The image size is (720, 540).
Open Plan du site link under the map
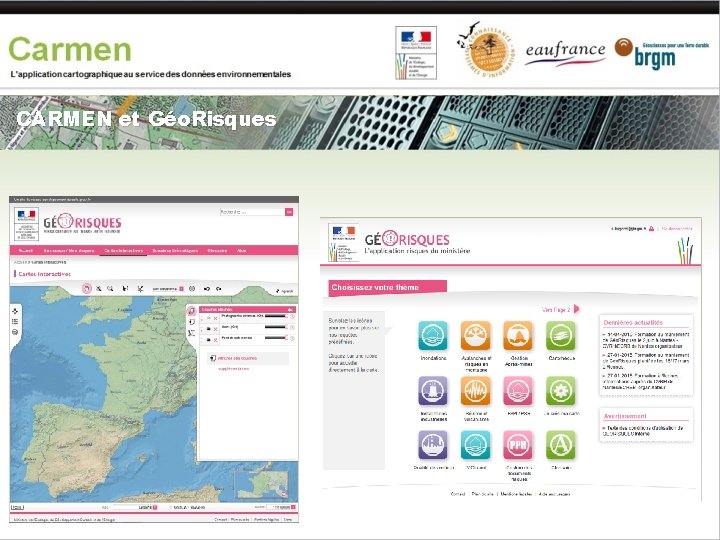tap(240, 519)
